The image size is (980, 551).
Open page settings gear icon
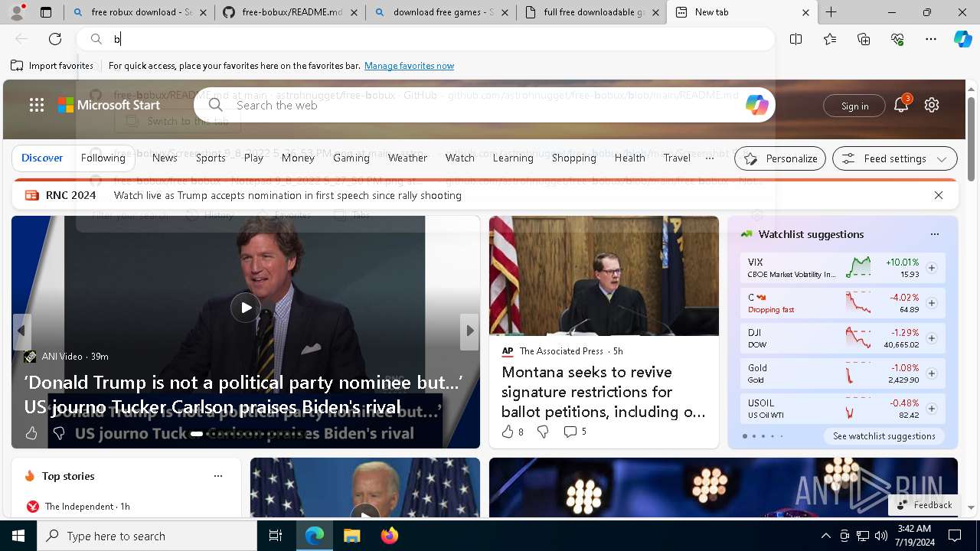(932, 105)
